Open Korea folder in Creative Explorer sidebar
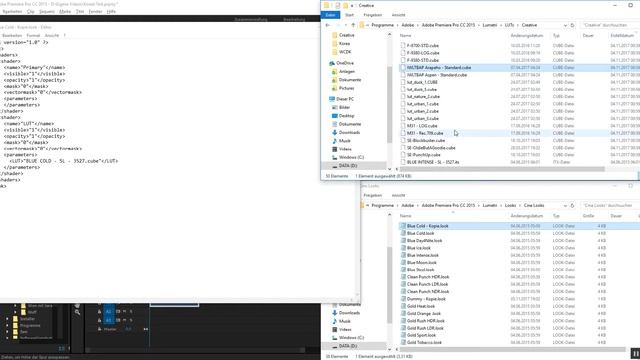Viewport: 640px width, 360px height. (x=344, y=44)
